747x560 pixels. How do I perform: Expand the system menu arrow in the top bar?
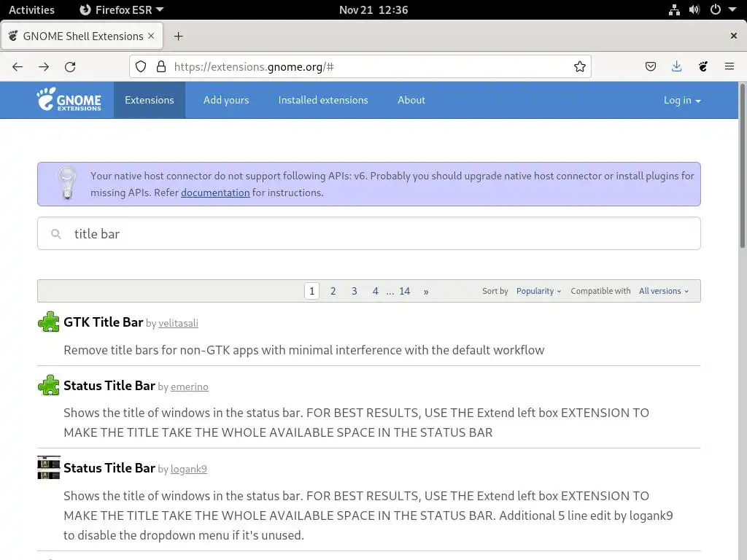point(732,9)
